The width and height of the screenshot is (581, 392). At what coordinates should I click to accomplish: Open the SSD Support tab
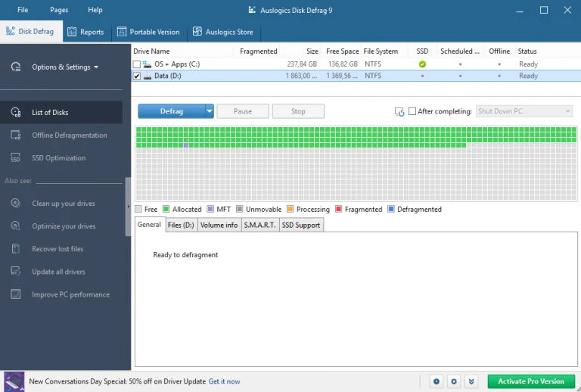(301, 226)
